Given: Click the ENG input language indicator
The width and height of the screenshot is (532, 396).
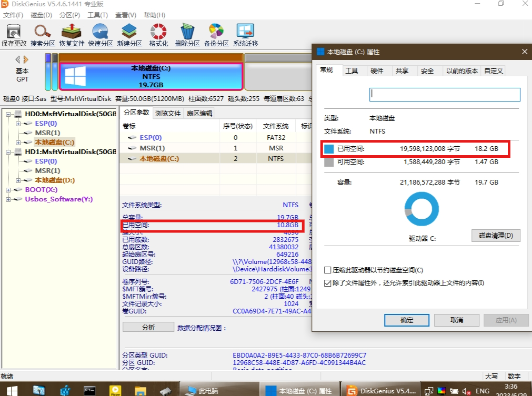Looking at the screenshot, I should (483, 391).
